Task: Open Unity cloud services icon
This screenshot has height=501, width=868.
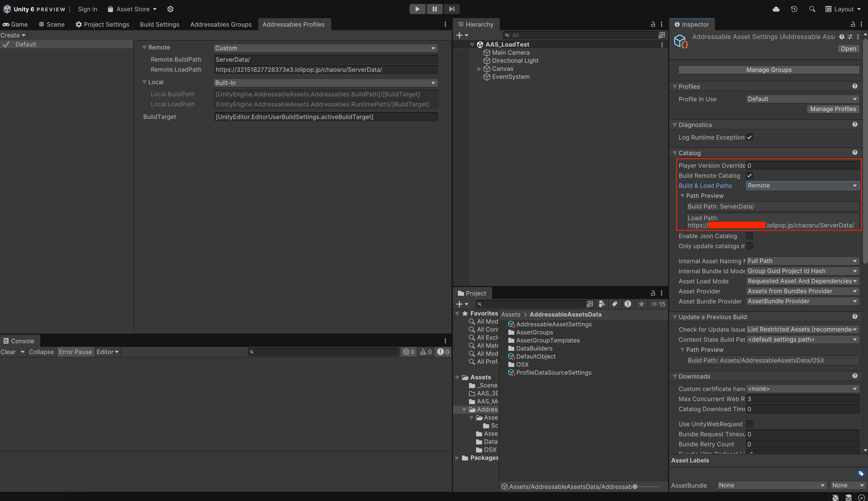Action: click(x=776, y=9)
